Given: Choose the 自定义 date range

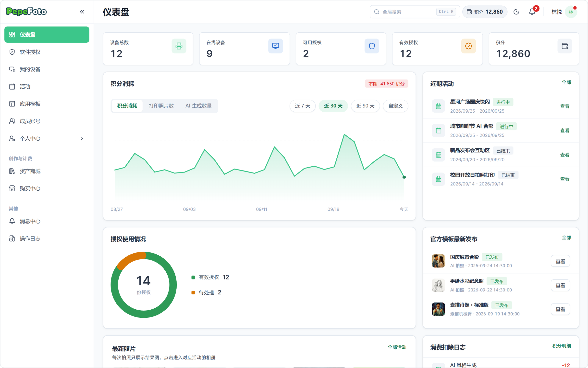Looking at the screenshot, I should coord(395,106).
